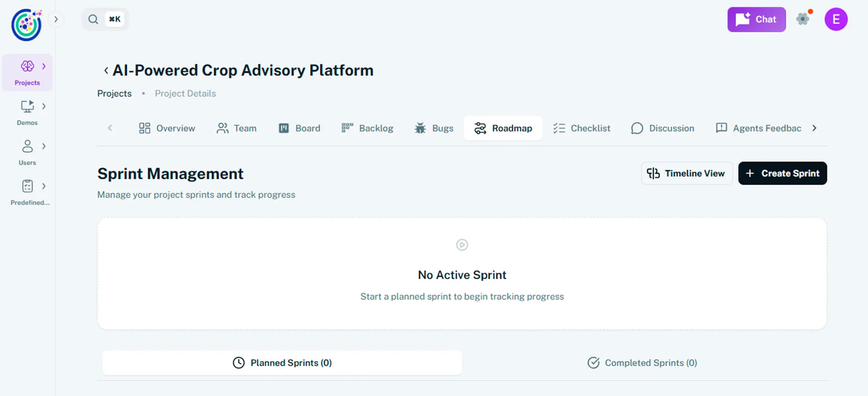
Task: Expand the sidebar with top chevron
Action: point(56,19)
